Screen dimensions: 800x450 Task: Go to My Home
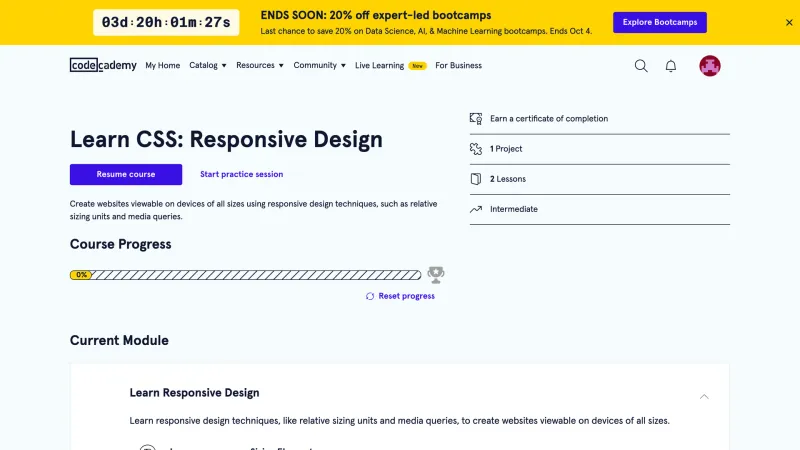[163, 65]
